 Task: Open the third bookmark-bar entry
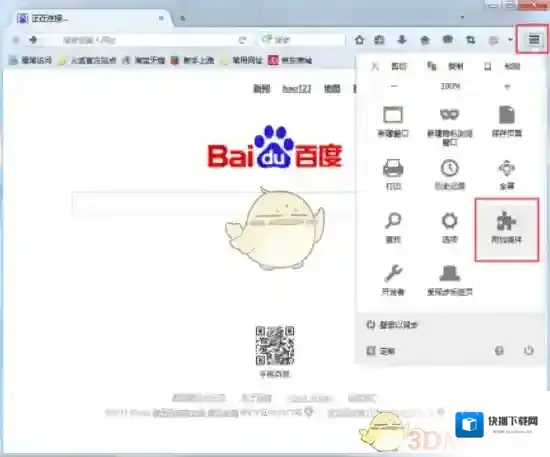click(144, 60)
